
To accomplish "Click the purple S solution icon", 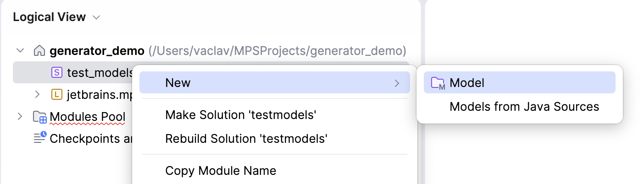I will [x=56, y=72].
